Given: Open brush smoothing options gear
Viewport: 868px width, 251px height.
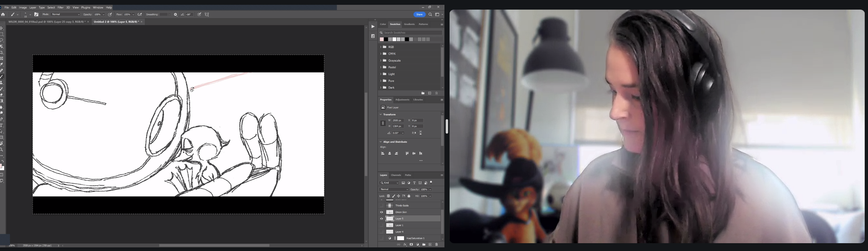Looking at the screenshot, I should (175, 14).
